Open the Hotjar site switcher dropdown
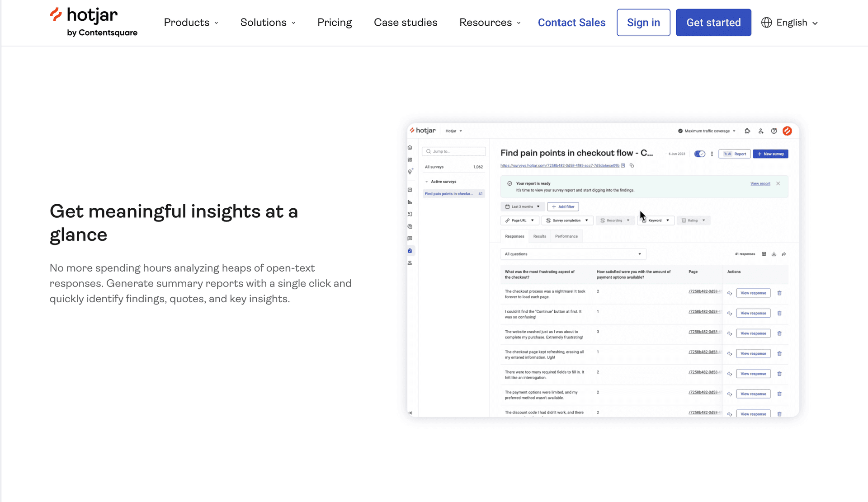 (x=454, y=131)
